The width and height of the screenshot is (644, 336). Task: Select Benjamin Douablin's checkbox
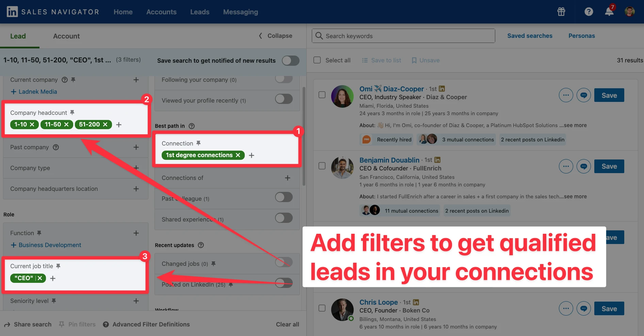click(x=322, y=166)
